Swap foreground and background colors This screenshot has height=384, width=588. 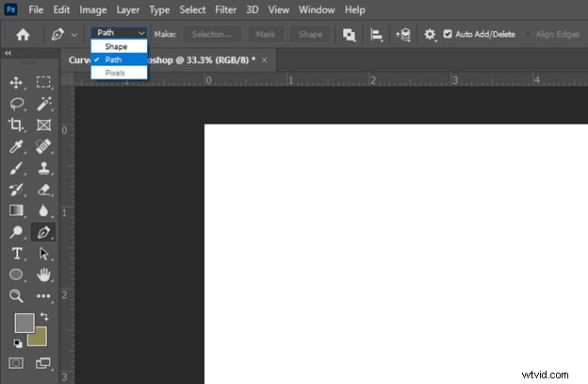tap(44, 317)
